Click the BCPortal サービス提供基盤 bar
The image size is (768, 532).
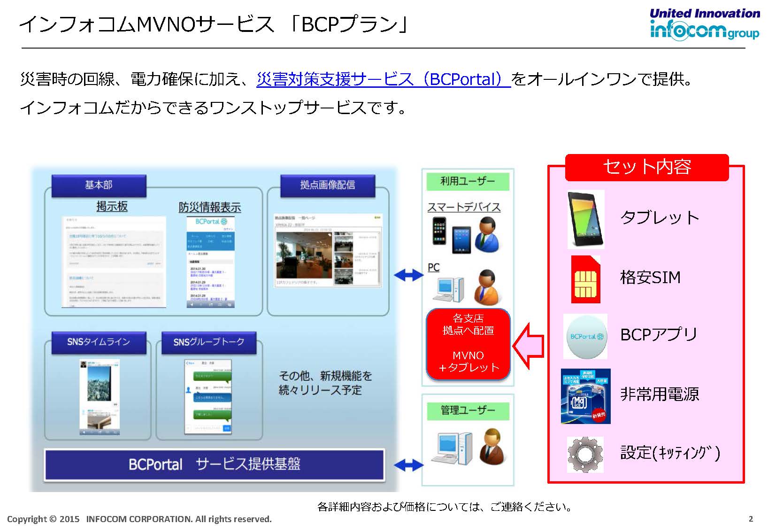(x=215, y=464)
